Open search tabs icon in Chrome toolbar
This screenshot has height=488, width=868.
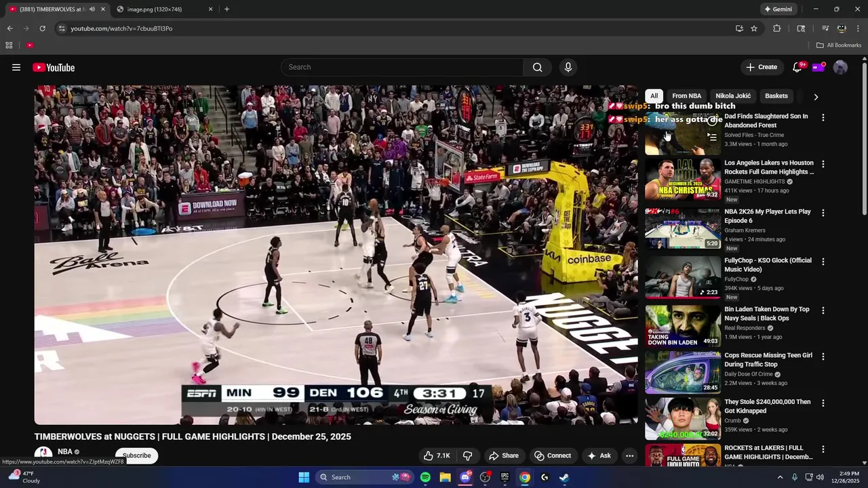click(801, 28)
